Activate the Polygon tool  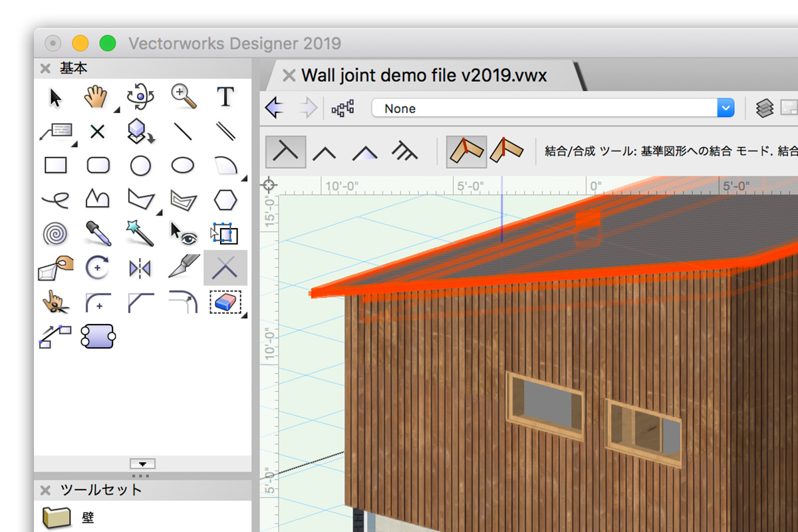pos(140,198)
